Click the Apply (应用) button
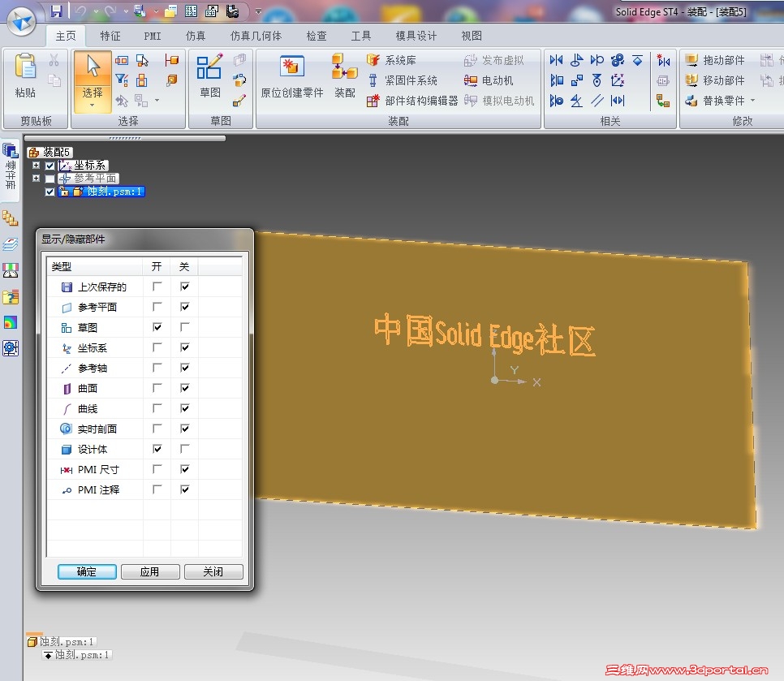 150,571
